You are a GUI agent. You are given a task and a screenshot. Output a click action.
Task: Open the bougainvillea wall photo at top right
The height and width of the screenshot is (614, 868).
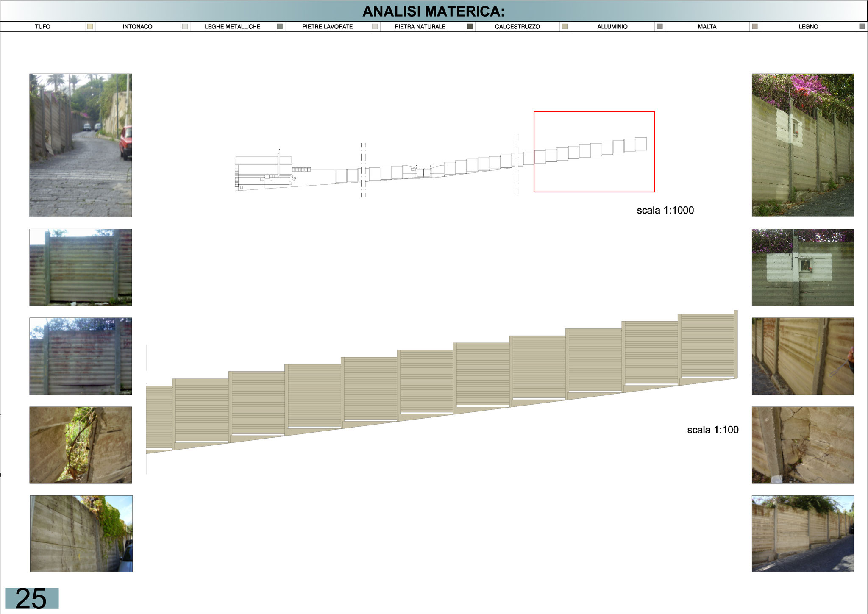pyautogui.click(x=803, y=145)
